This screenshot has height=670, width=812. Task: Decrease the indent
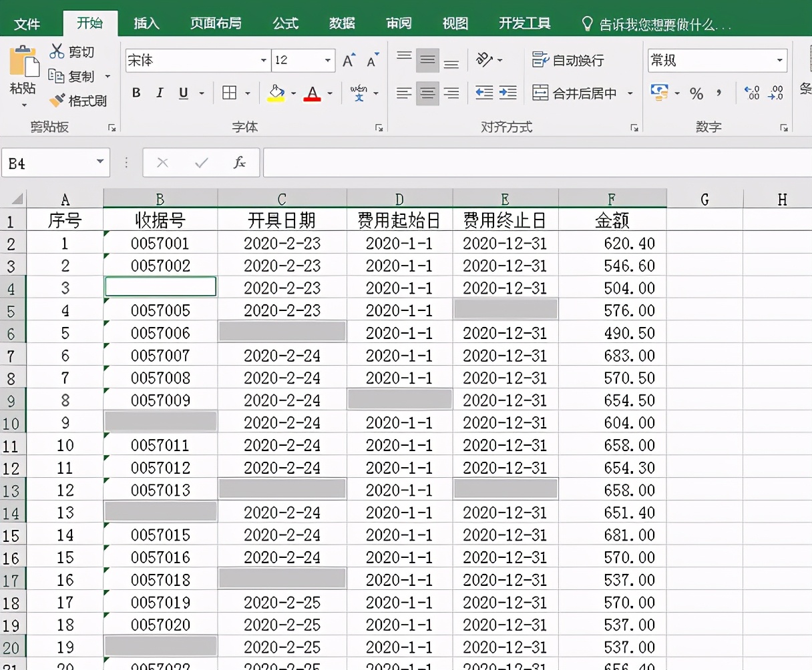point(484,93)
